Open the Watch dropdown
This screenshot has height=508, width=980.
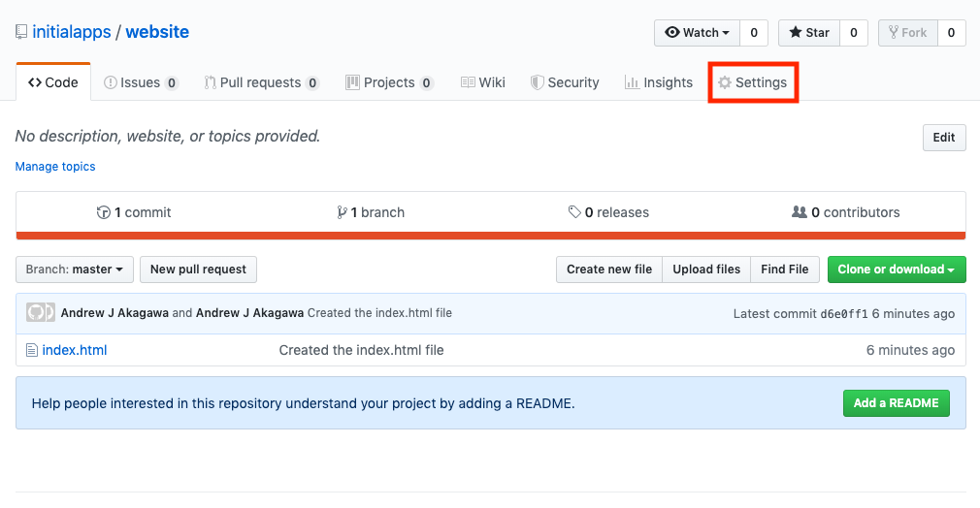tap(697, 33)
